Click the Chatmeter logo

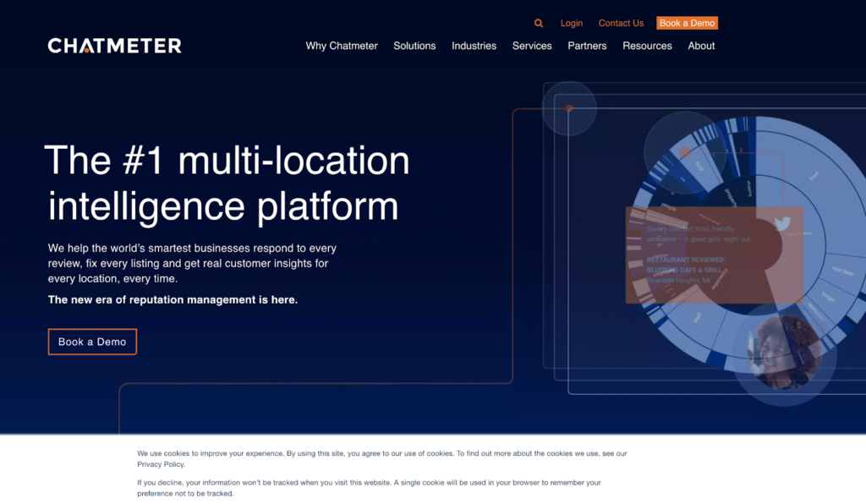coord(115,46)
